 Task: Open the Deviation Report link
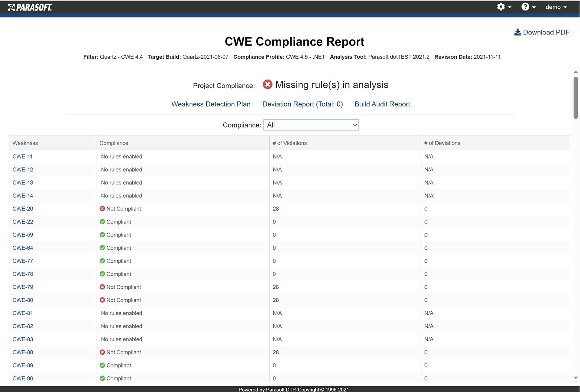click(302, 104)
